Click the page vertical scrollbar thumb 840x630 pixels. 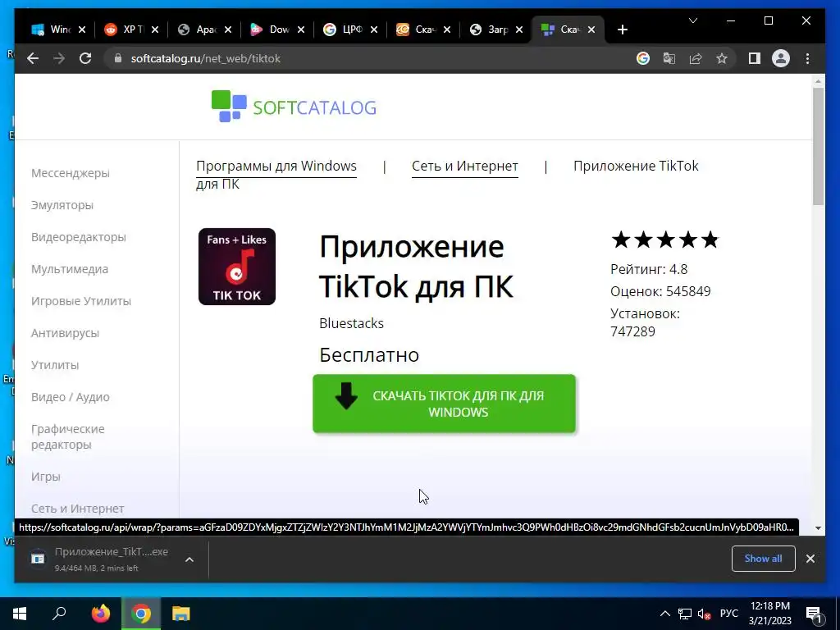pyautogui.click(x=818, y=146)
